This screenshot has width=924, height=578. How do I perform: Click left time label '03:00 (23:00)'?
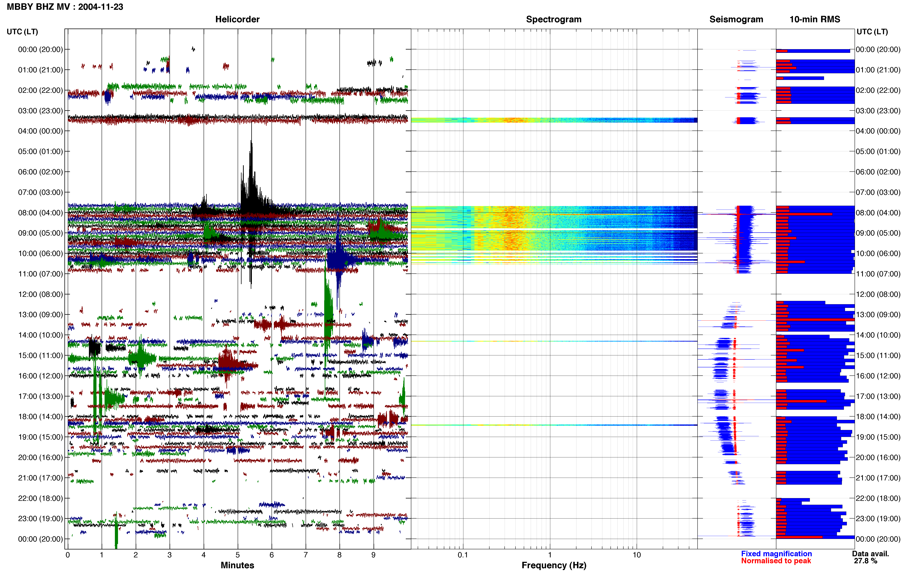coord(41,111)
